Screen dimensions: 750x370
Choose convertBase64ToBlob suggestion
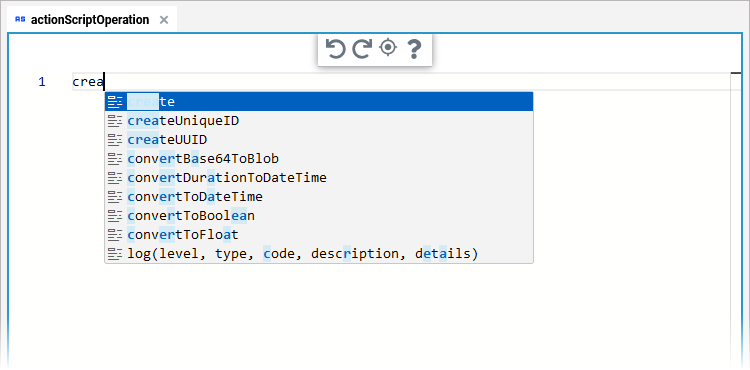[x=319, y=159]
